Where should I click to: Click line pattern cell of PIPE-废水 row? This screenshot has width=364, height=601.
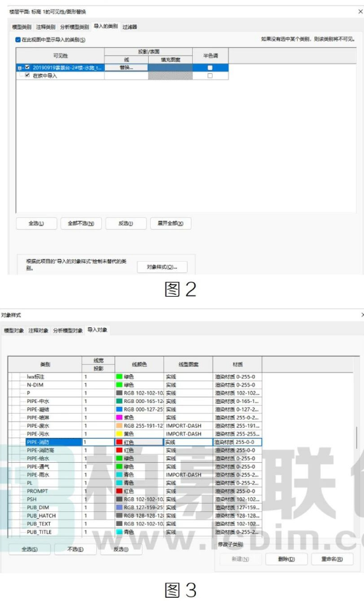188,426
